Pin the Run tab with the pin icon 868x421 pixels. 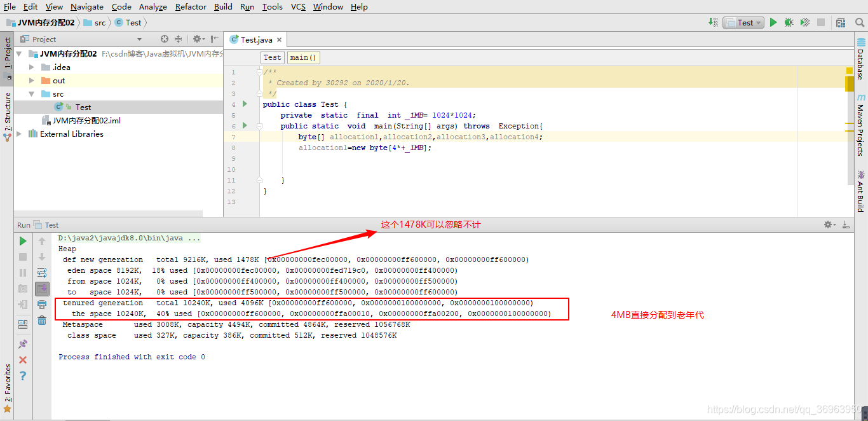23,344
